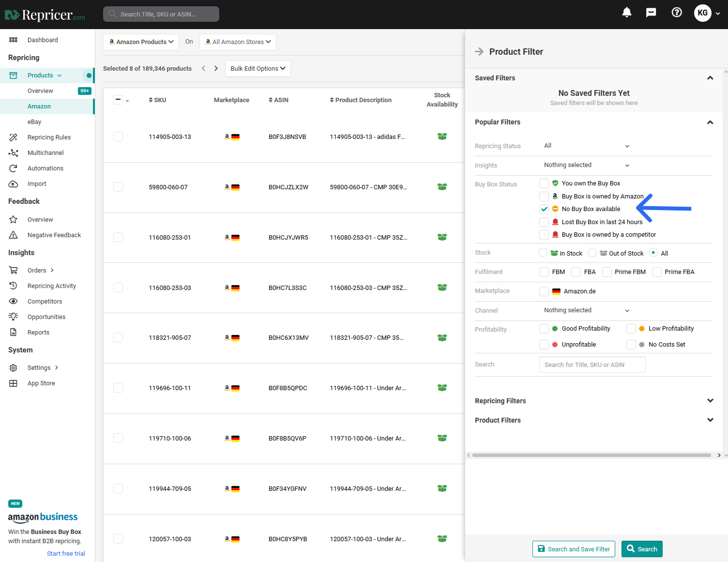Click the top Search Title, SKU or ASIN field
The height and width of the screenshot is (562, 728).
[x=161, y=14]
